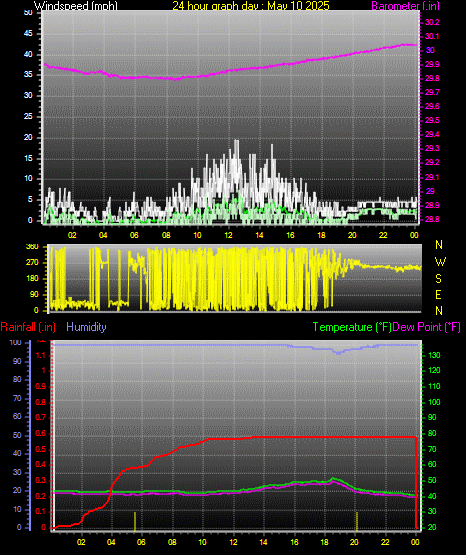Click the 1.1 rainfall scale value
466x555 pixels.
click(x=41, y=355)
